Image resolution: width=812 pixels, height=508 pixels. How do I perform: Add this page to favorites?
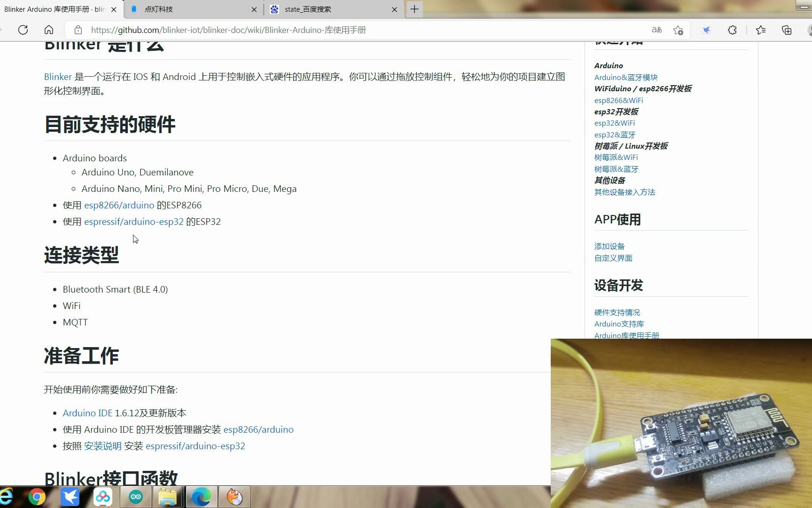click(678, 30)
